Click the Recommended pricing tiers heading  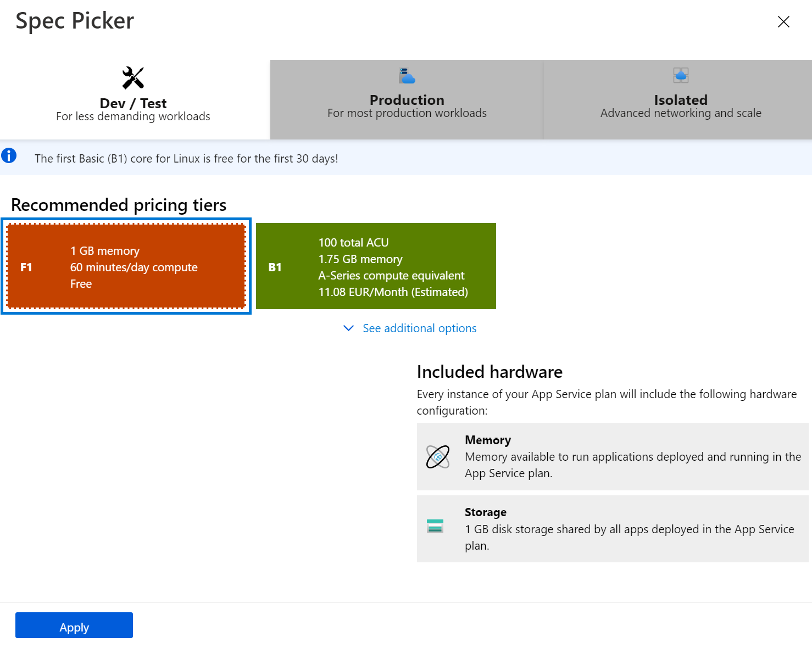[119, 205]
